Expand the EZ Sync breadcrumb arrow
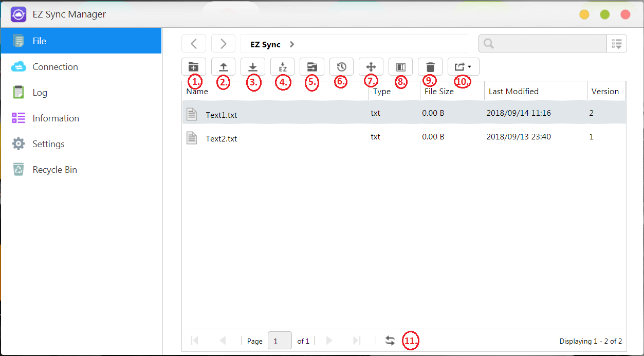Viewport: 644px width, 356px height. pos(292,44)
